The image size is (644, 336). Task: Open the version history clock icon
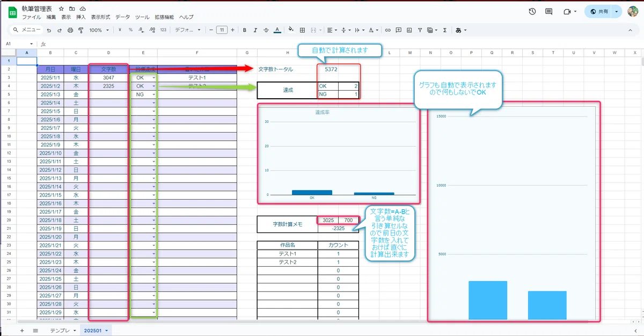click(x=532, y=11)
